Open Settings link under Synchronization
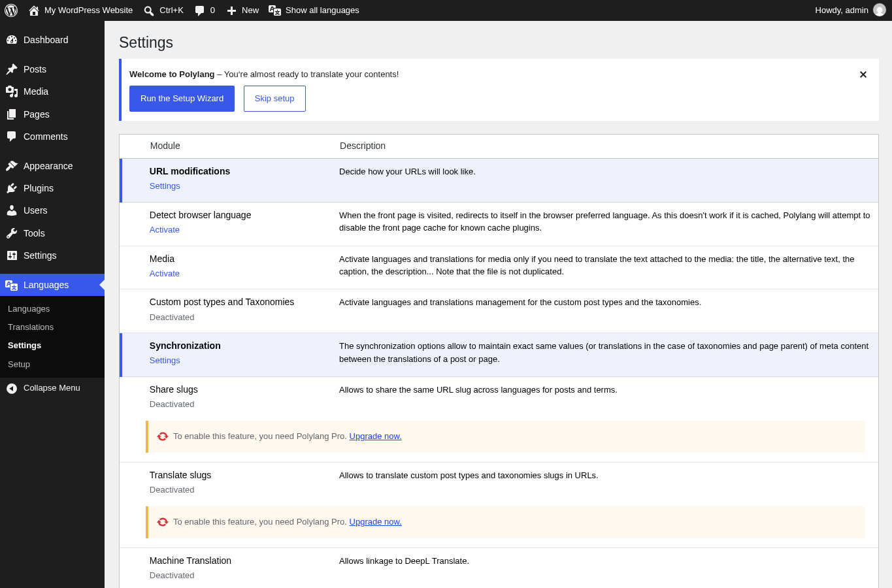This screenshot has height=588, width=892. [x=165, y=361]
